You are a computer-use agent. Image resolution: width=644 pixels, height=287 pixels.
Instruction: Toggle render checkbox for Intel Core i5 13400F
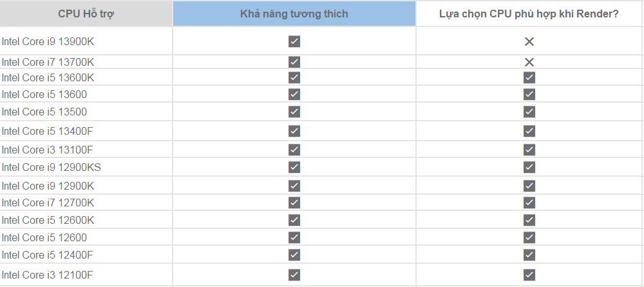pos(529,131)
